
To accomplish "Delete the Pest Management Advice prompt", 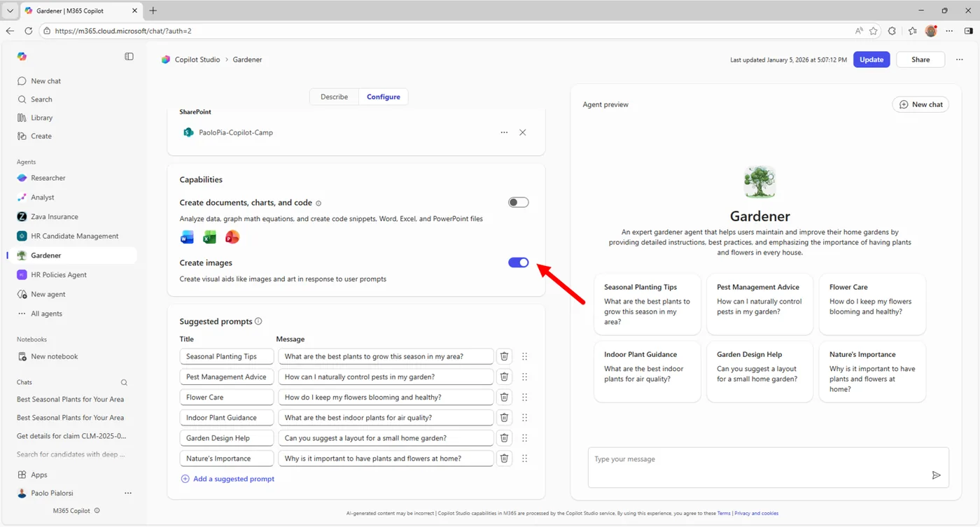I will [503, 377].
